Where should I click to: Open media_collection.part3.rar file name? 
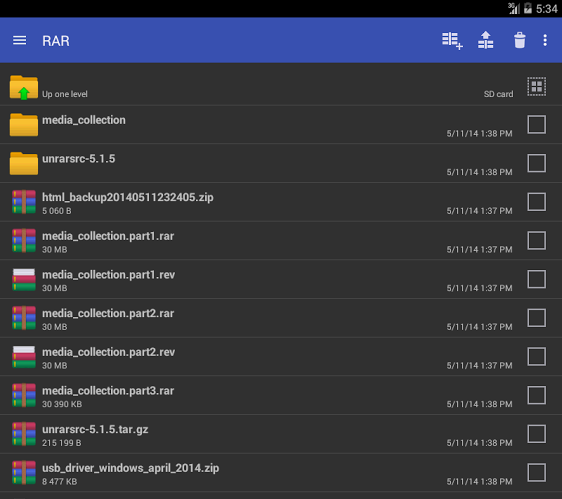[x=108, y=391]
